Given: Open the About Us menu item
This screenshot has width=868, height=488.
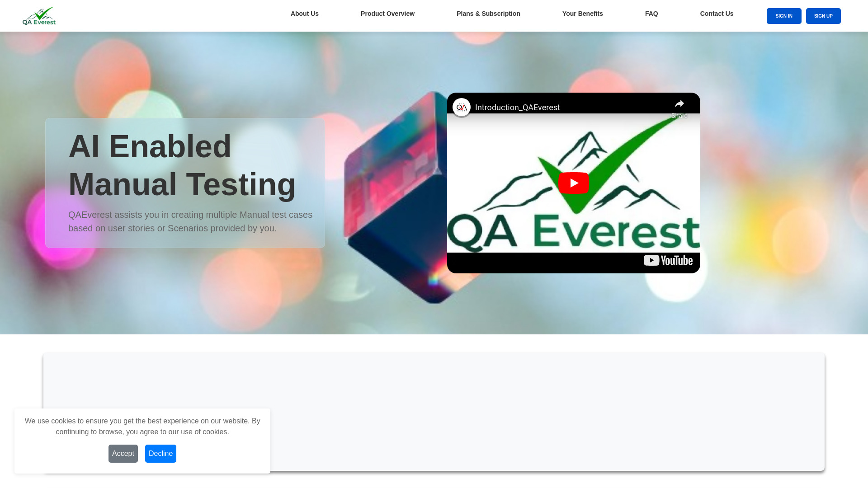Looking at the screenshot, I should click(x=305, y=13).
